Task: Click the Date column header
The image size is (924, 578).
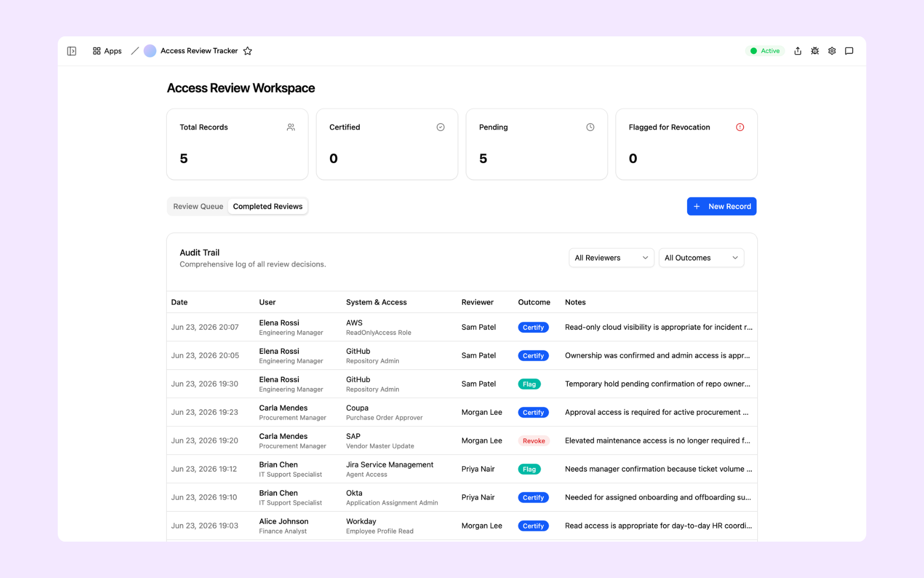Action: 179,302
